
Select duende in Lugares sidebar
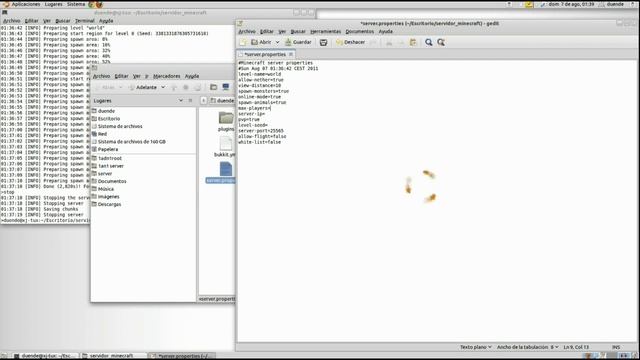click(106, 111)
